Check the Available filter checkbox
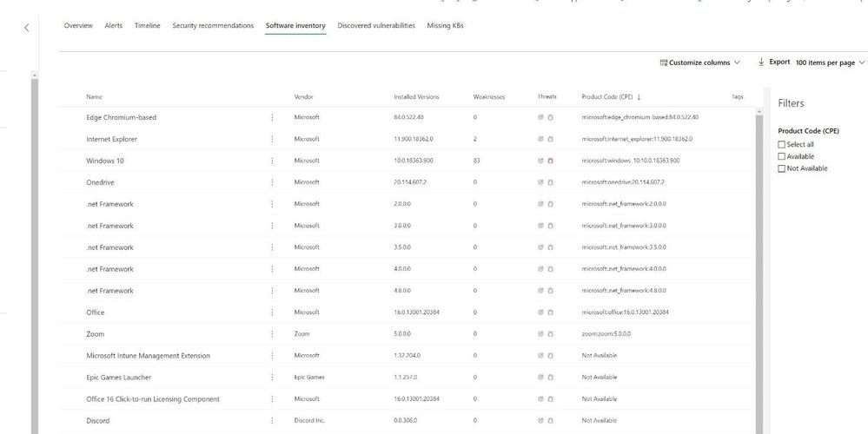The image size is (868, 434). [x=782, y=156]
